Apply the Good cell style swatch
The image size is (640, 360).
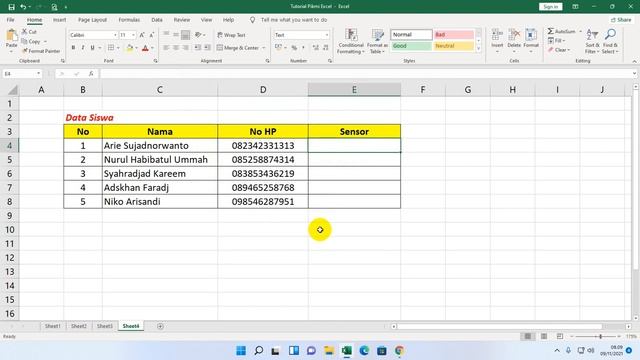click(411, 46)
